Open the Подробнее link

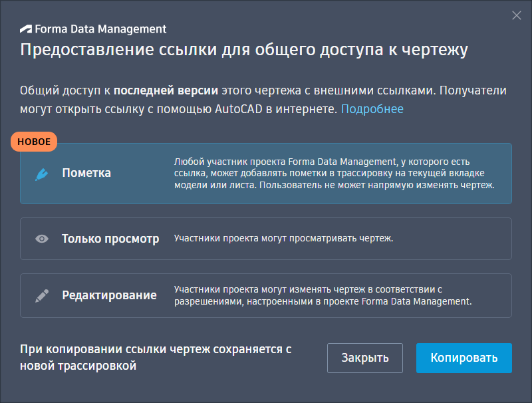click(x=372, y=109)
